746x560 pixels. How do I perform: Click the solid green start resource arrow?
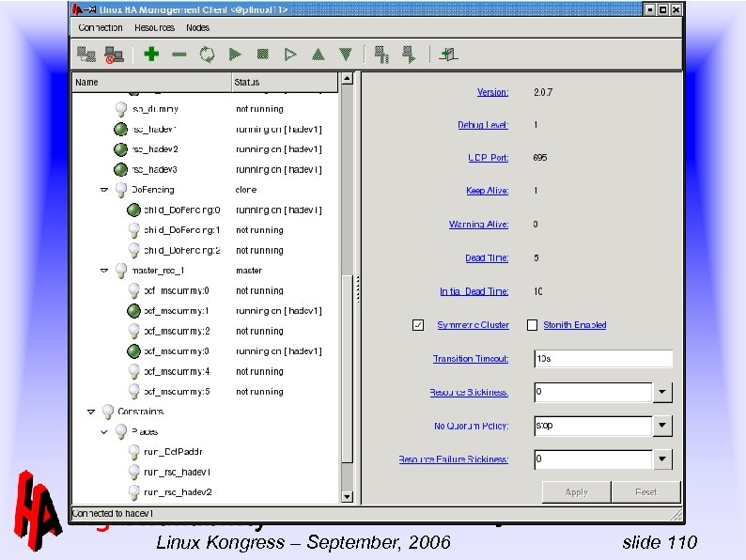point(235,54)
